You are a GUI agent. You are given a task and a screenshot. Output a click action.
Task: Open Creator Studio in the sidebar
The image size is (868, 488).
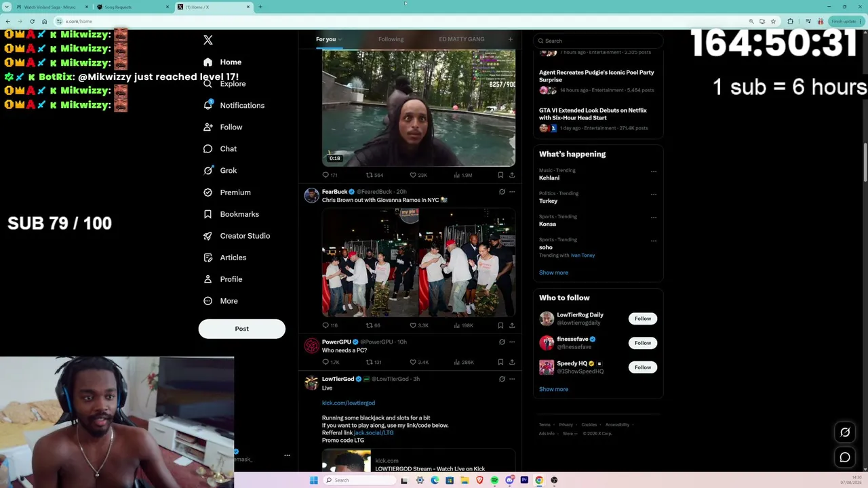click(237, 235)
